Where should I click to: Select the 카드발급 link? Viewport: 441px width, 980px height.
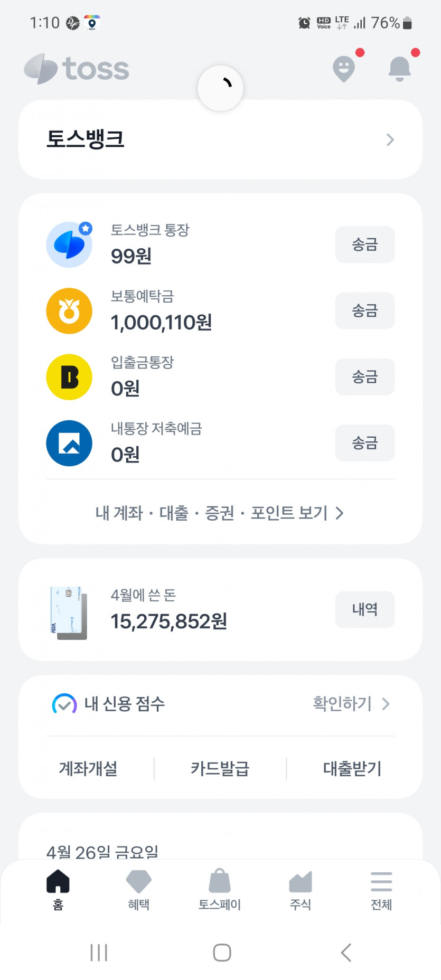(x=220, y=768)
